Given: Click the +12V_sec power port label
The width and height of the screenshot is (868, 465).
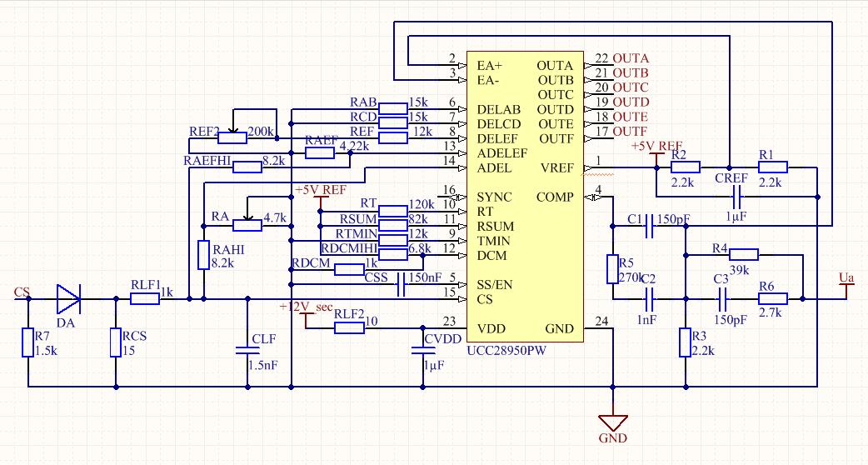Looking at the screenshot, I should (x=306, y=307).
